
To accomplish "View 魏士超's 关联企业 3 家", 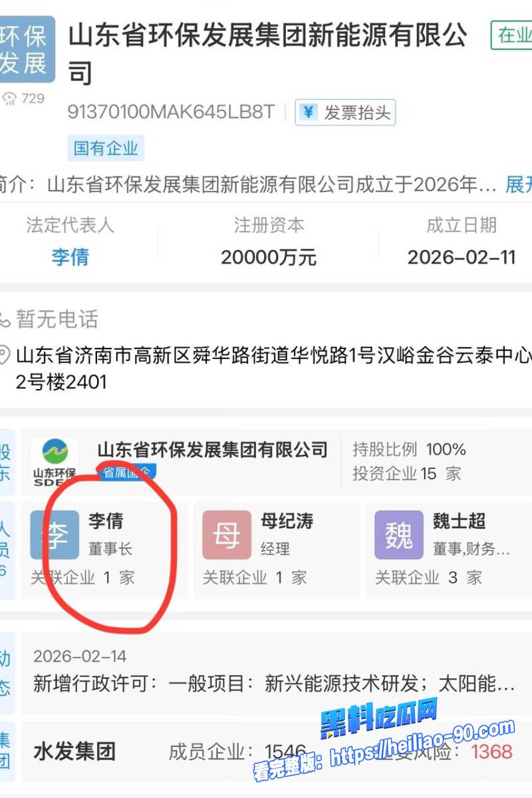I will point(428,577).
